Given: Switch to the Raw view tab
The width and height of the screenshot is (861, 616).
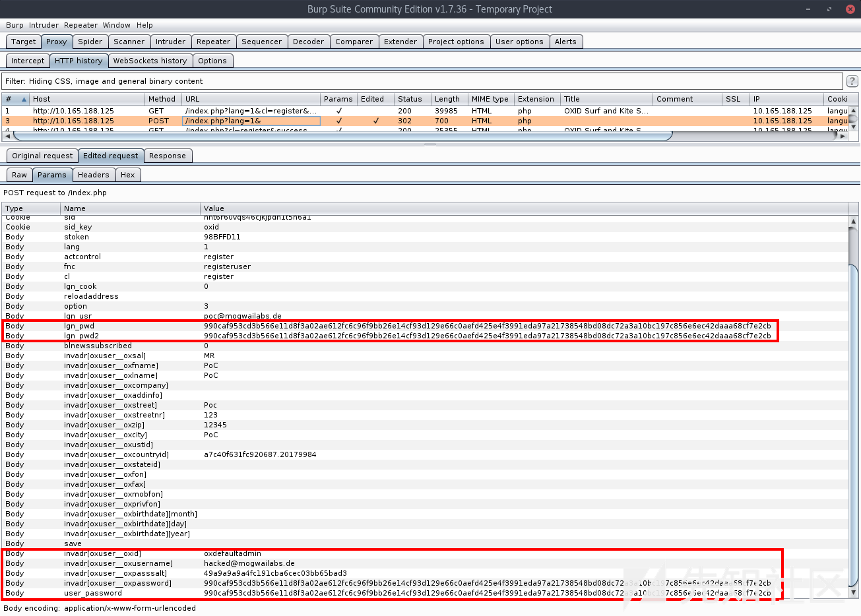Looking at the screenshot, I should (20, 175).
